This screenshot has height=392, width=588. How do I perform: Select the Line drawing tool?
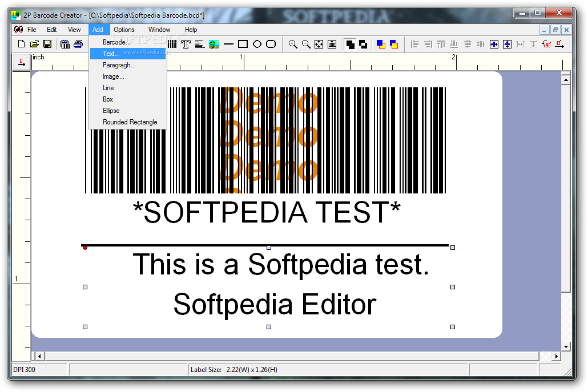pyautogui.click(x=228, y=45)
